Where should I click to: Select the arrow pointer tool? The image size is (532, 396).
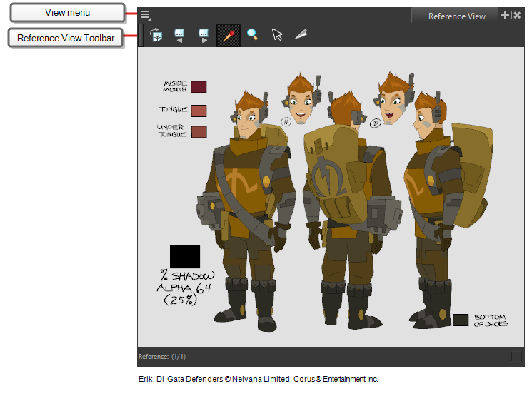pos(277,34)
